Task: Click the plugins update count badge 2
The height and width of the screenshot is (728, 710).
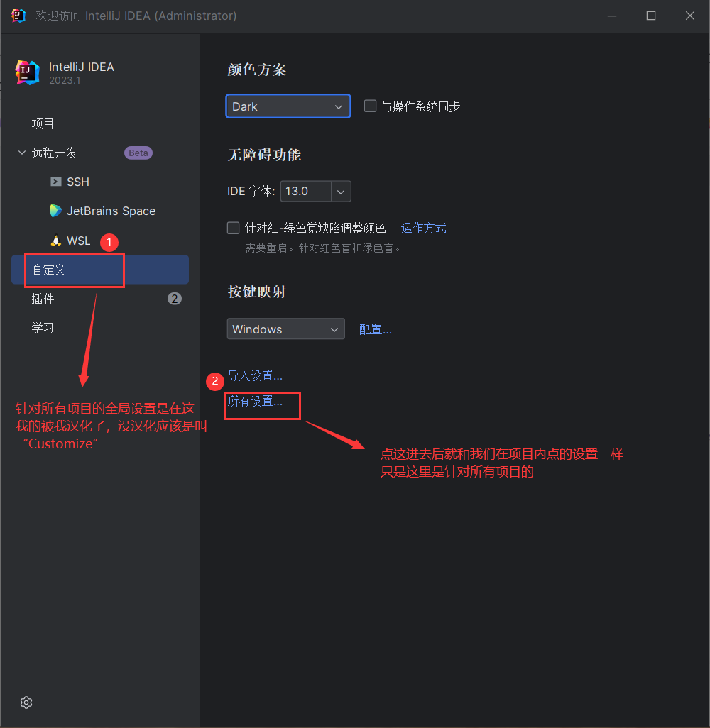Action: click(x=174, y=299)
